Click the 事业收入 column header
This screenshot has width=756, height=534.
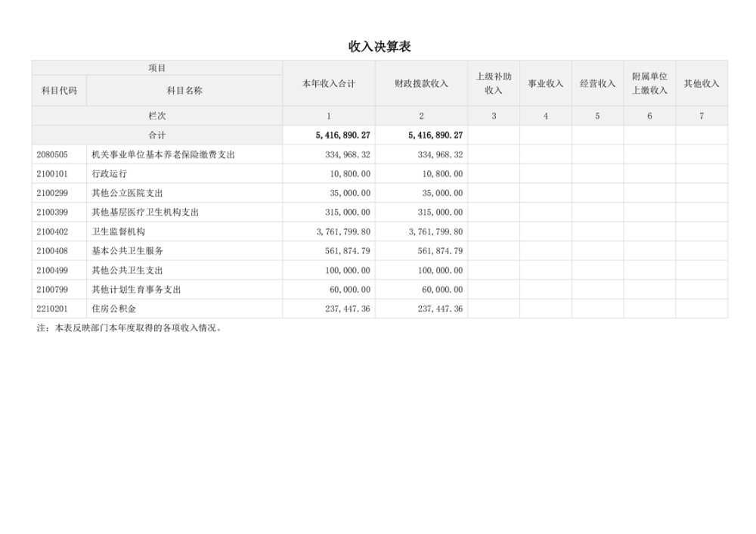pyautogui.click(x=545, y=84)
